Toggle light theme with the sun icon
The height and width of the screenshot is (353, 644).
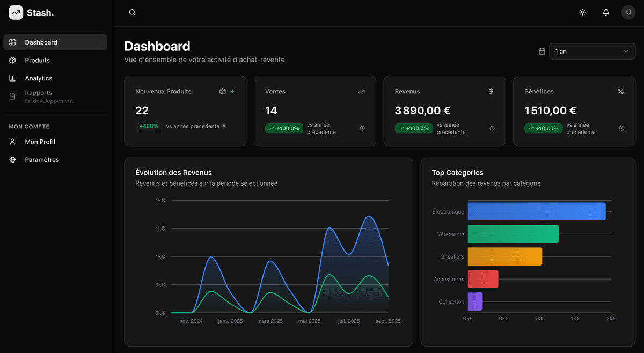click(582, 12)
